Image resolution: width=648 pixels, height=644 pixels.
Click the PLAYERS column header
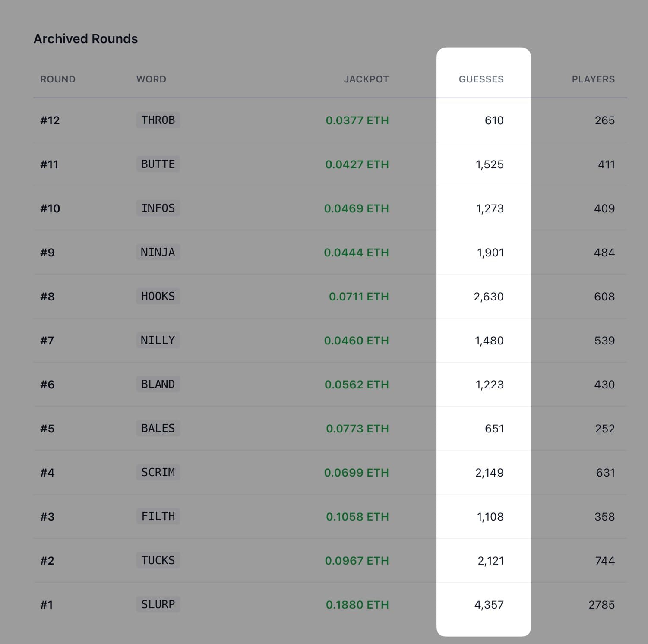[593, 79]
